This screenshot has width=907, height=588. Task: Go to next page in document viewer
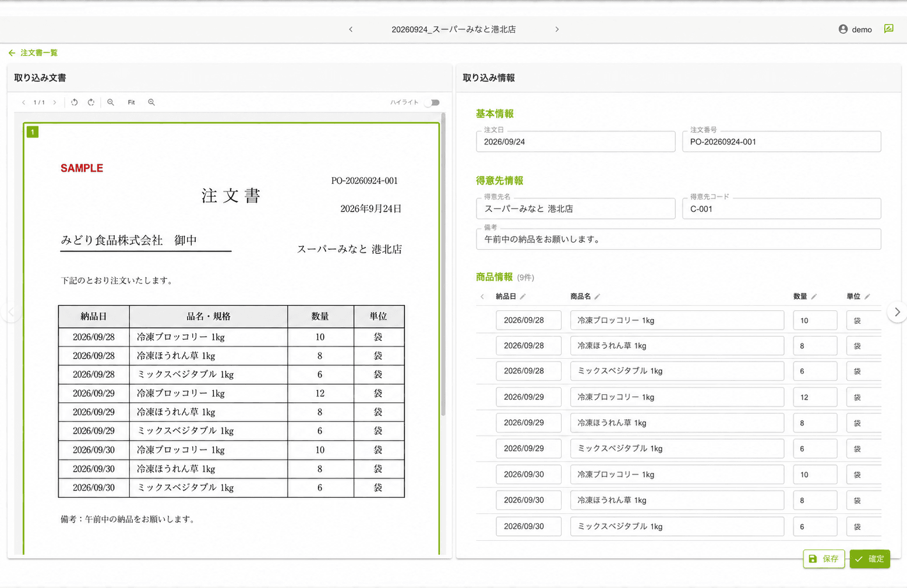(x=55, y=102)
